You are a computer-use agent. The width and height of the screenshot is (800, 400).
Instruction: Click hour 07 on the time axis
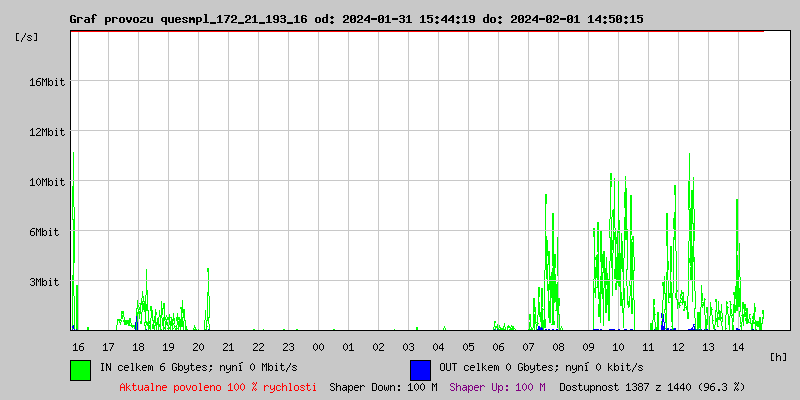pos(528,347)
